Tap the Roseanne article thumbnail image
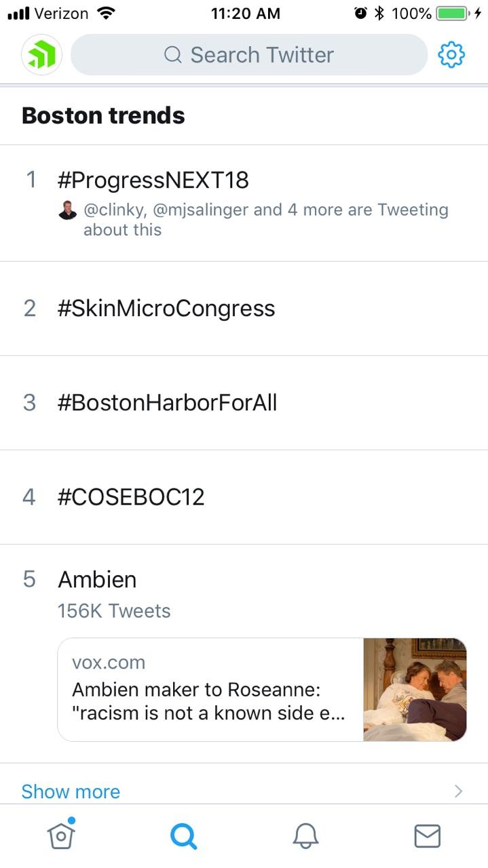Image resolution: width=488 pixels, height=868 pixels. 415,689
